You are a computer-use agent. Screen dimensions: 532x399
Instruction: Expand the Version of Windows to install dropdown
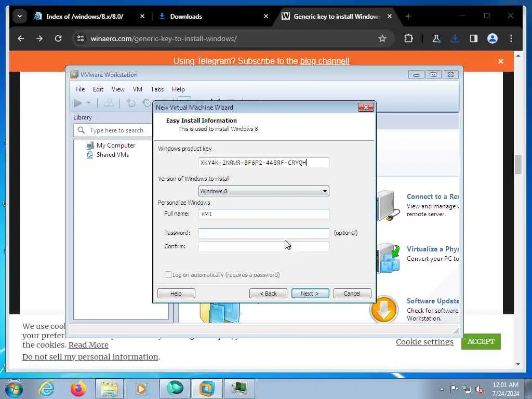point(325,191)
